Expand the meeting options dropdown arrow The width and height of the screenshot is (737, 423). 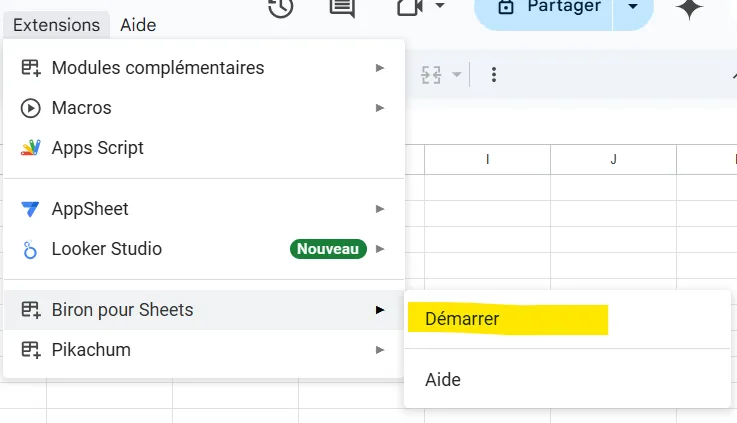point(440,6)
